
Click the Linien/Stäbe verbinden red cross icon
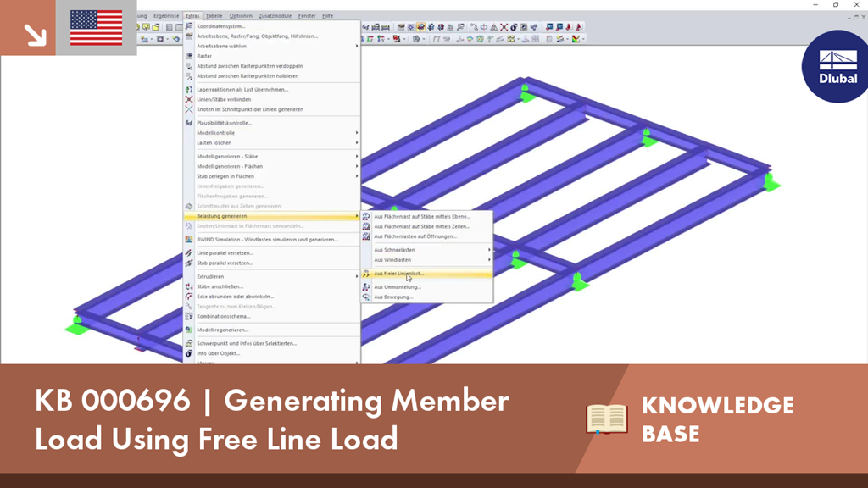point(189,100)
